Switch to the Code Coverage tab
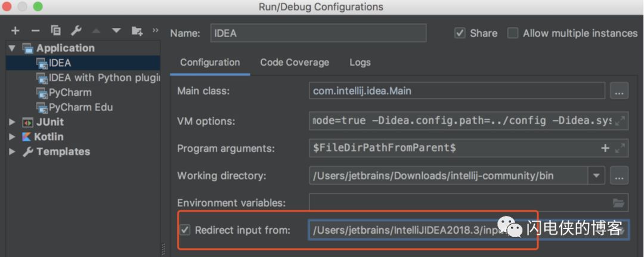Image resolution: width=644 pixels, height=257 pixels. (x=295, y=63)
